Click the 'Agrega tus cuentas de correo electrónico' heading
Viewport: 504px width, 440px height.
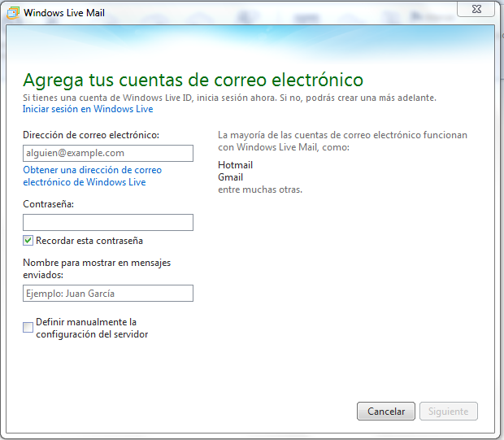(193, 80)
